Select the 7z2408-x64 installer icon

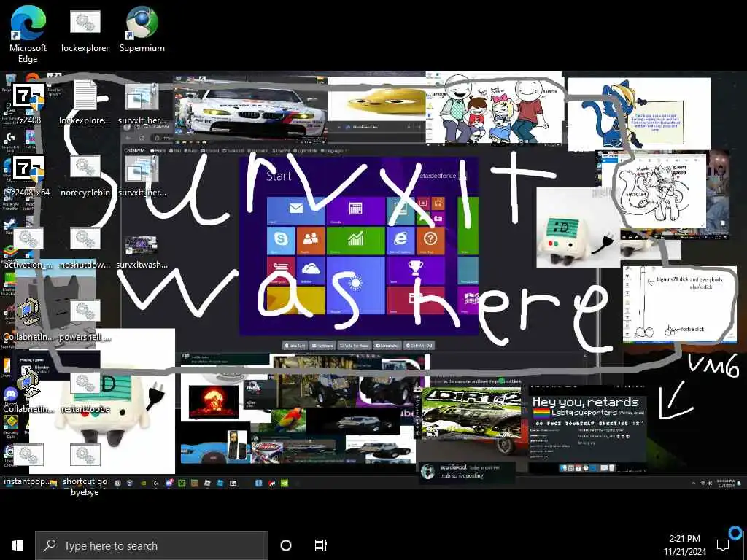[x=28, y=176]
